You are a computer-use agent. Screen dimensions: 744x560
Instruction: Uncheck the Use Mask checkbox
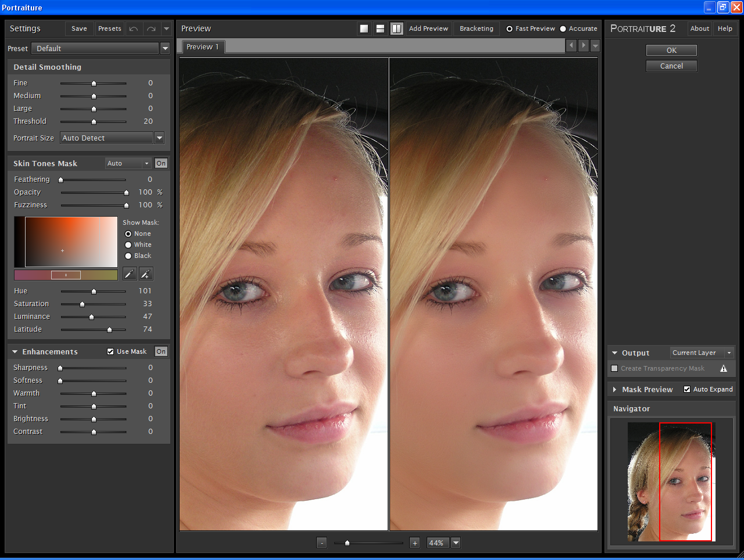pyautogui.click(x=110, y=351)
